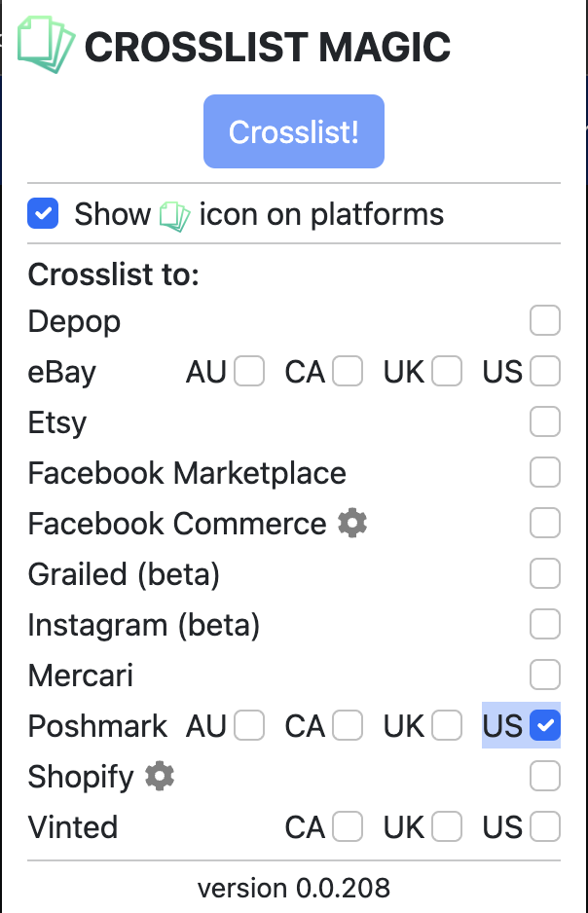Open Facebook Commerce settings gear

(352, 524)
